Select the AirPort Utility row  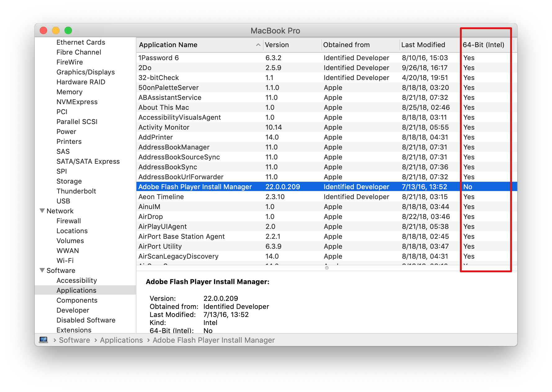[x=327, y=246]
